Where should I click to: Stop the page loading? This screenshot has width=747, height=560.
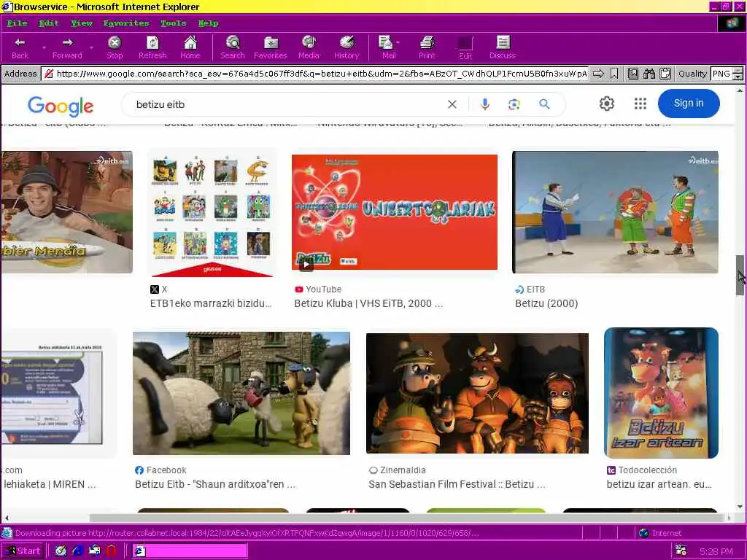(115, 47)
